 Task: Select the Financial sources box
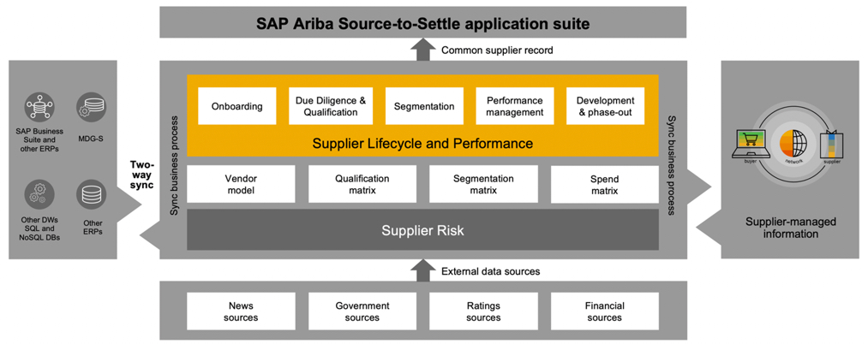[x=604, y=311]
